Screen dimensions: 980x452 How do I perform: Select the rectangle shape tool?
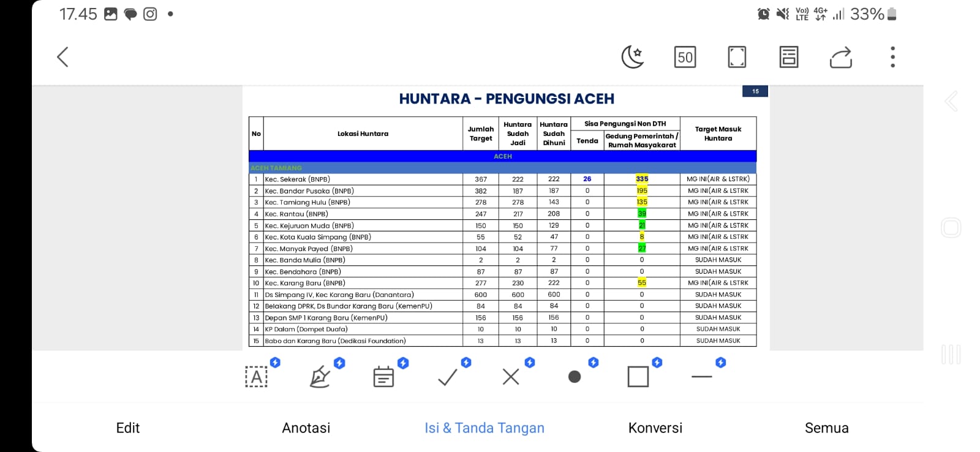point(638,376)
